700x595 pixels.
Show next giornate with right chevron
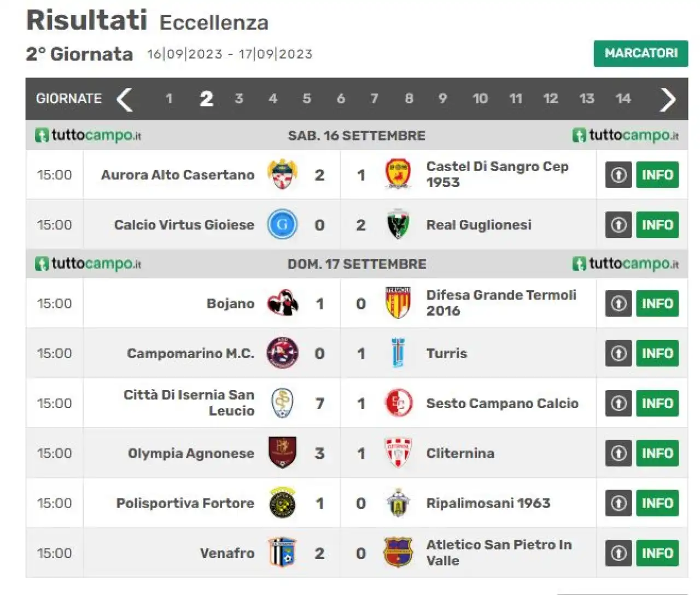pos(668,99)
